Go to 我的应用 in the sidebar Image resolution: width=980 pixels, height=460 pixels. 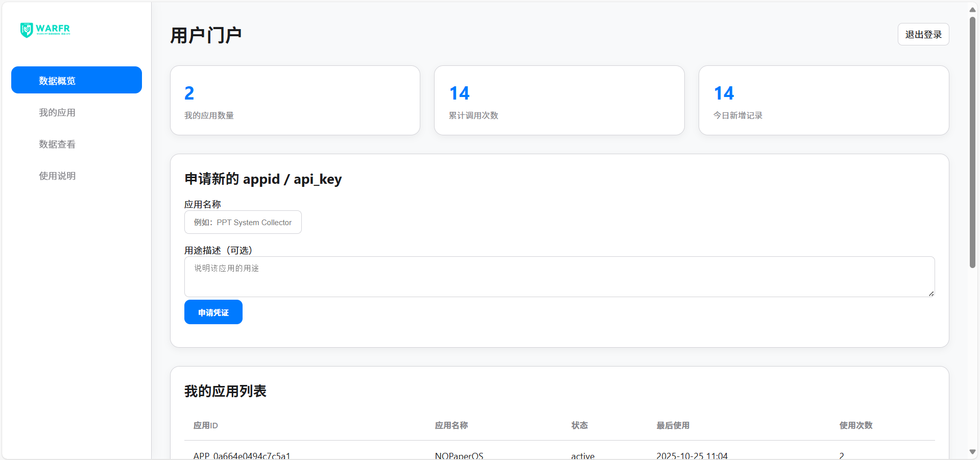(x=57, y=112)
